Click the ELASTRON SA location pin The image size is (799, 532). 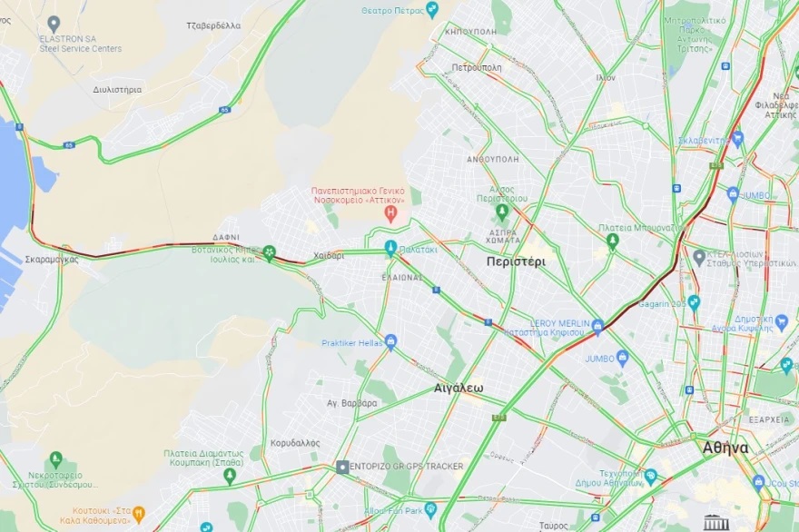coord(54,24)
